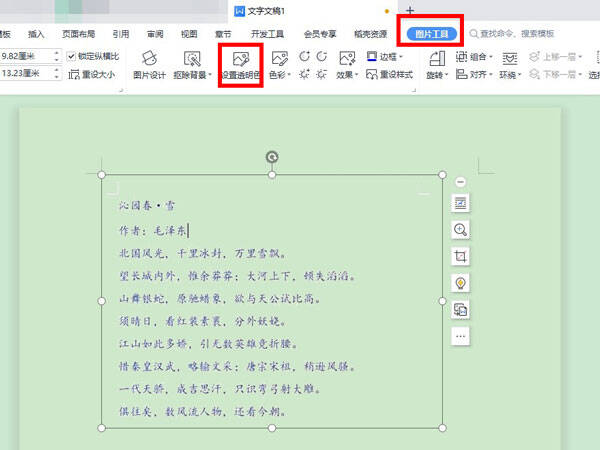Click the line 作者：毛泽东
This screenshot has height=450, width=600.
point(152,230)
